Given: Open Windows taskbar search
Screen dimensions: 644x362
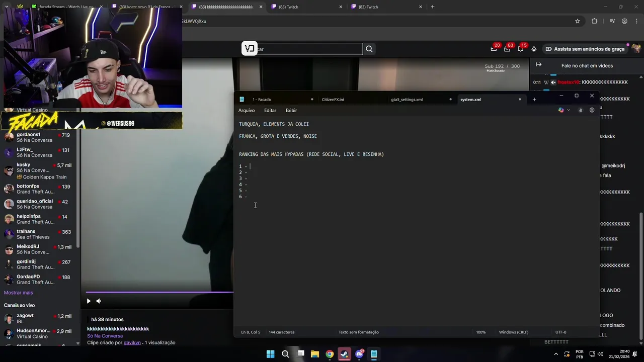Looking at the screenshot, I should tap(285, 354).
